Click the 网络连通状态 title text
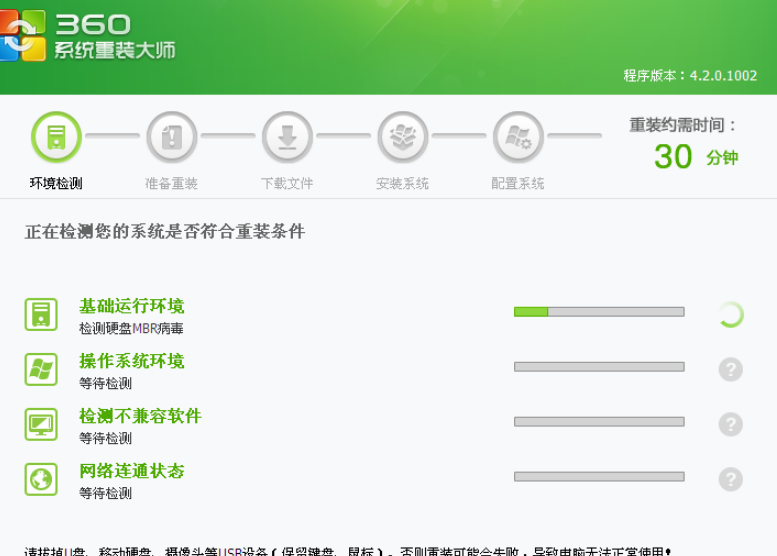The height and width of the screenshot is (556, 777). tap(132, 471)
